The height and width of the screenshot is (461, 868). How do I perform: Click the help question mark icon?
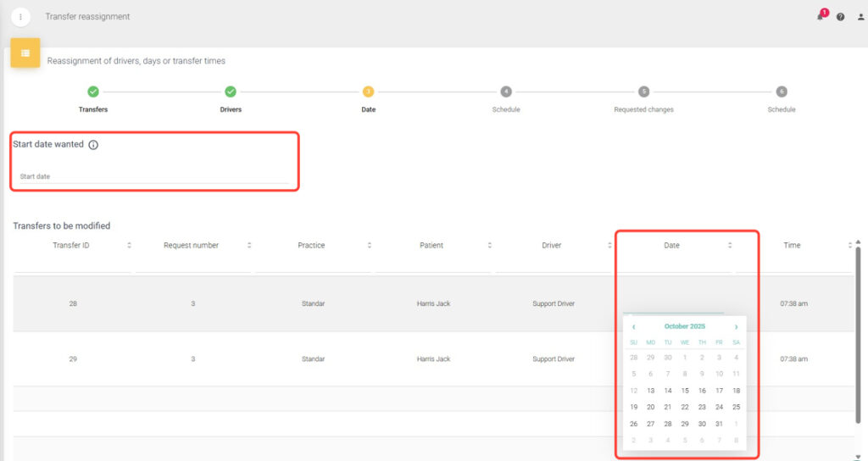[x=840, y=17]
